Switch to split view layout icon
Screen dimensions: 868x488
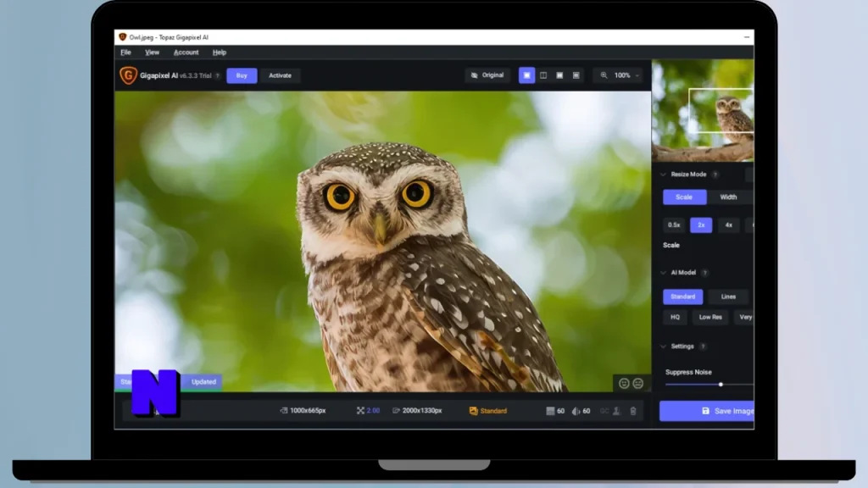pos(543,75)
